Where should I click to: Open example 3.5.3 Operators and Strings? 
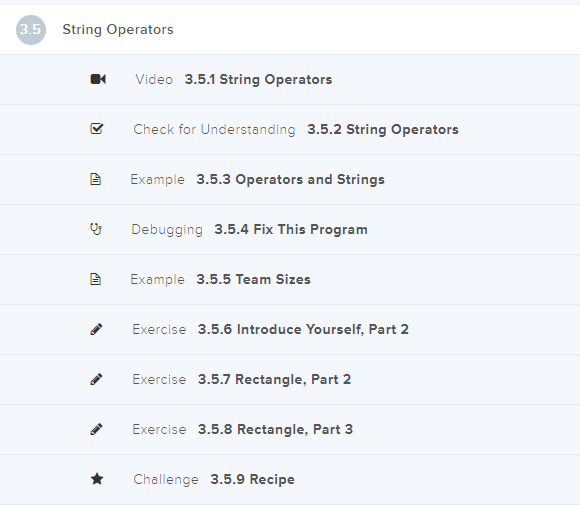click(x=290, y=179)
